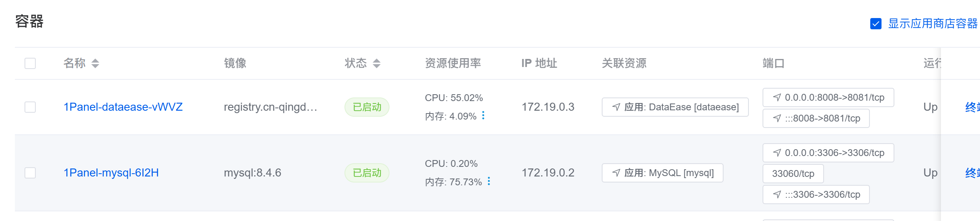Click 已启动 status badge of mysql container

367,173
